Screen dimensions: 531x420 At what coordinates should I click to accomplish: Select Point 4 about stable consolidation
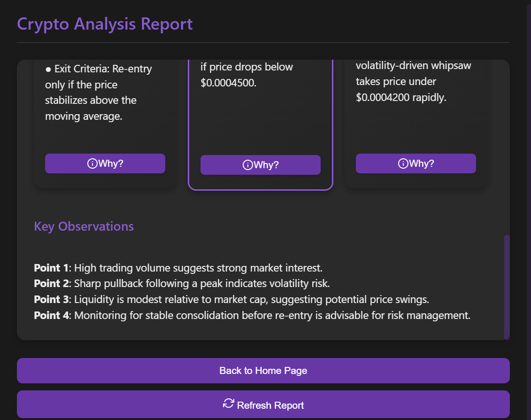tap(252, 315)
